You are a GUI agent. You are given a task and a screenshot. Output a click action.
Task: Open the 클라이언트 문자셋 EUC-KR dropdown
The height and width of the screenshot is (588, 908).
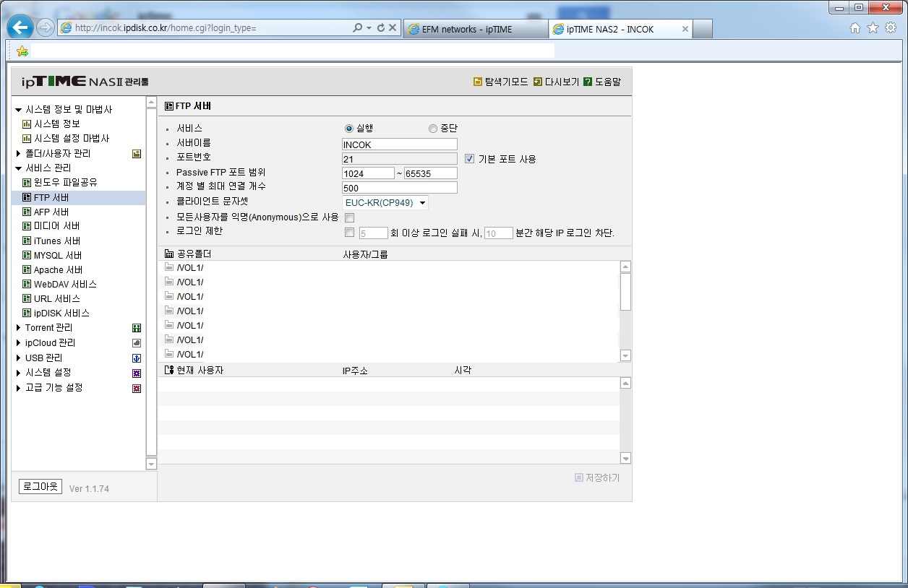coord(385,203)
